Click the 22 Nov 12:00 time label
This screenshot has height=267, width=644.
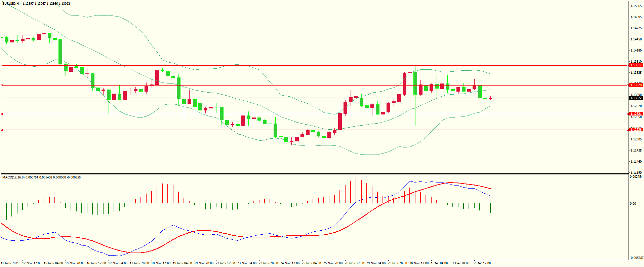(225, 263)
